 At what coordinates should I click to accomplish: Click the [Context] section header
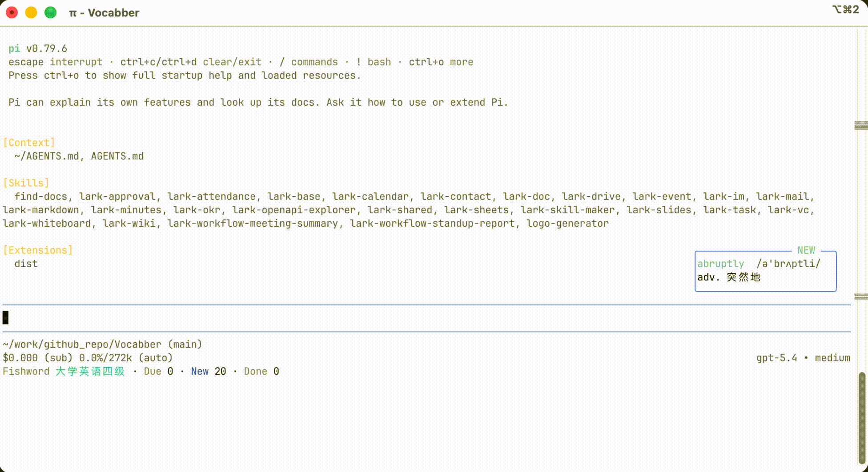coord(29,143)
